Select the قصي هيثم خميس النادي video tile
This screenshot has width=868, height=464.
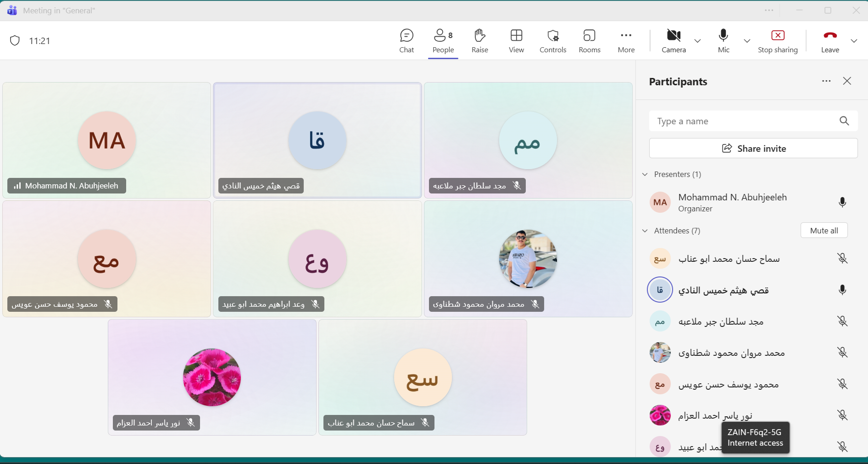[x=317, y=140]
